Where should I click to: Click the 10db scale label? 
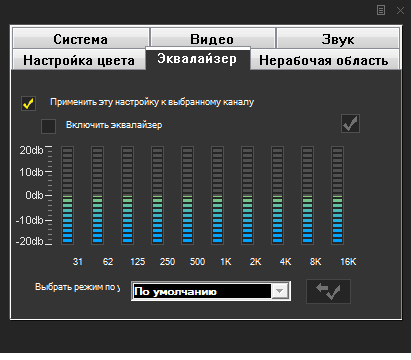[31, 172]
